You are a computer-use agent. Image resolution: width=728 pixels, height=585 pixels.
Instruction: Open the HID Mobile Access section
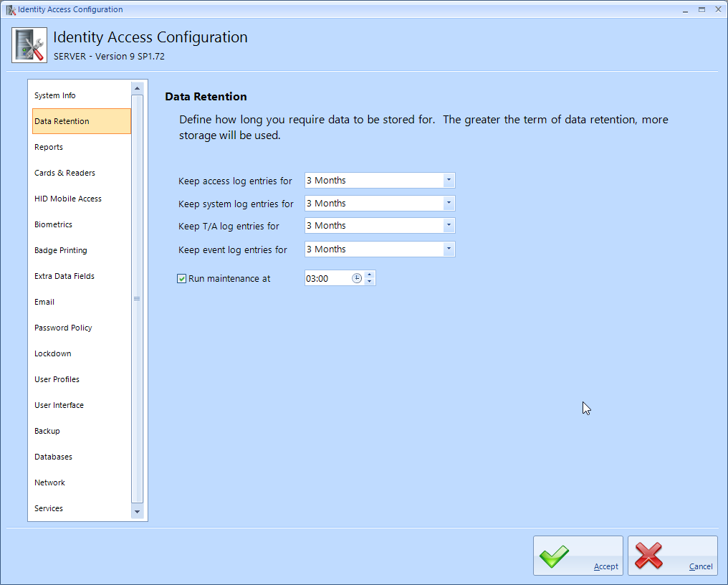pos(81,199)
